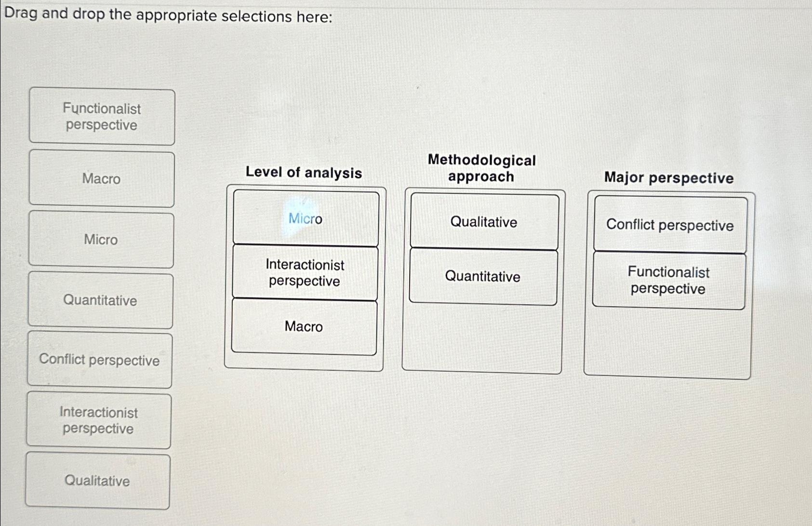Click the Major perspective heading
The height and width of the screenshot is (526, 812).
(668, 177)
